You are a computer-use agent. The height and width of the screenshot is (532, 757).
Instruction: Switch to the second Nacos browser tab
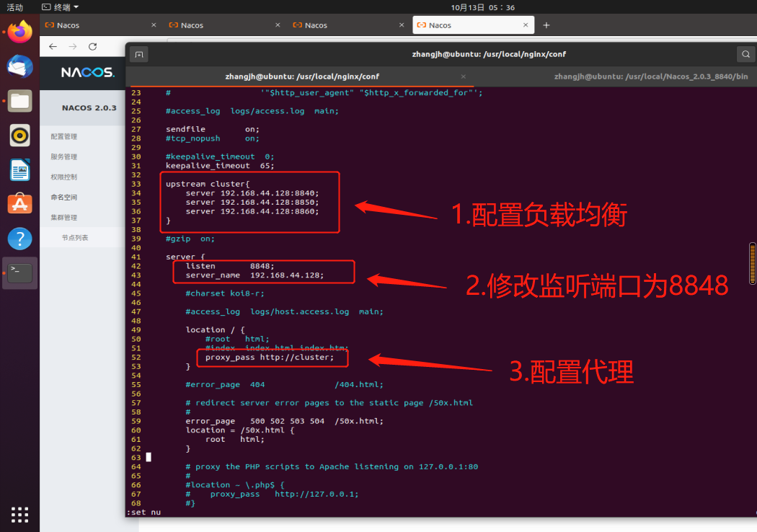pyautogui.click(x=225, y=25)
